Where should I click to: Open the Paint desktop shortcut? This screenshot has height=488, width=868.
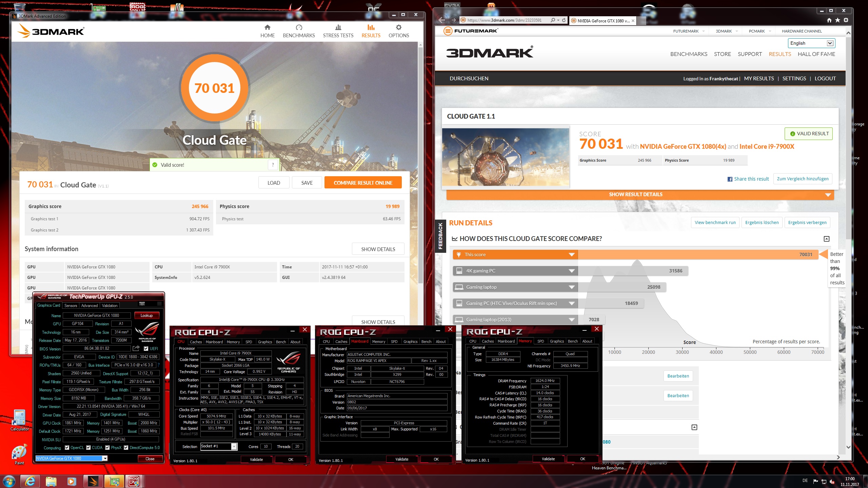(x=19, y=455)
